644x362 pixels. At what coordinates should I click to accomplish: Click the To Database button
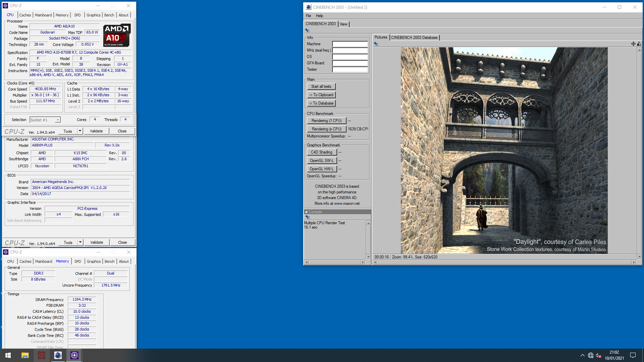pos(321,103)
